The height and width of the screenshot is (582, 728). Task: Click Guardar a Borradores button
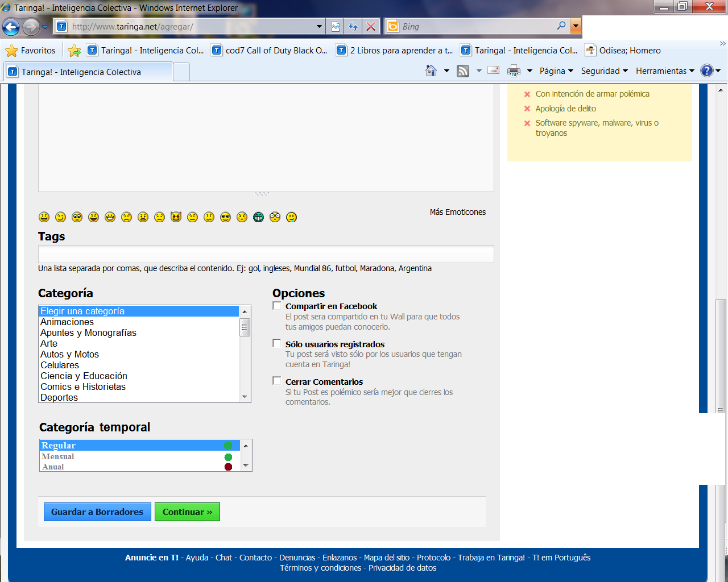[97, 512]
